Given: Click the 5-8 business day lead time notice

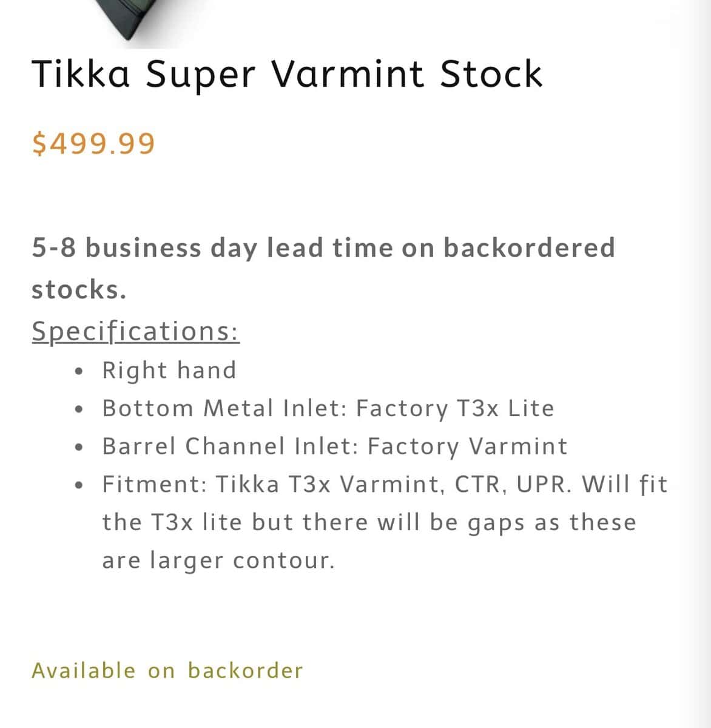Looking at the screenshot, I should 323,248.
